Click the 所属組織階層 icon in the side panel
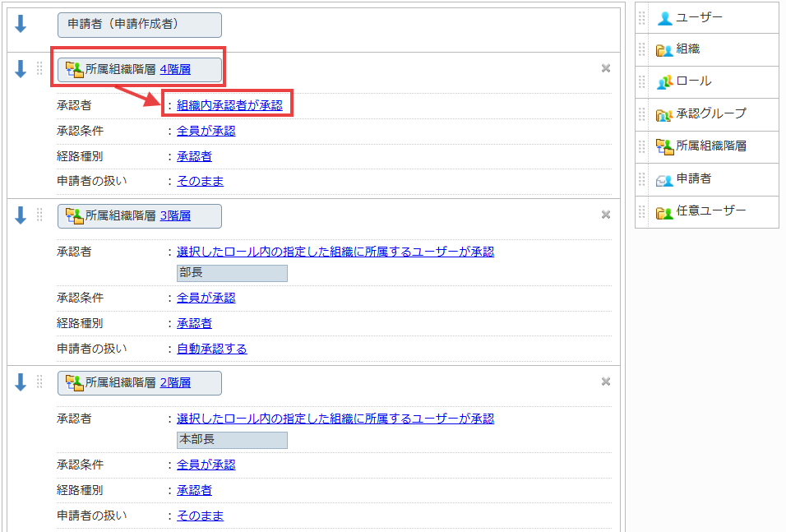 click(x=664, y=146)
